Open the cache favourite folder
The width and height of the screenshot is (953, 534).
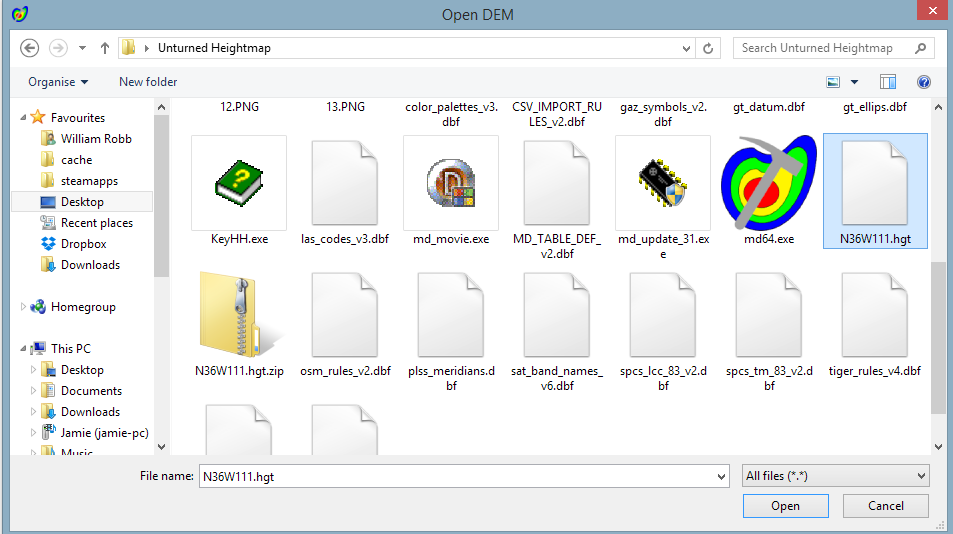77,160
